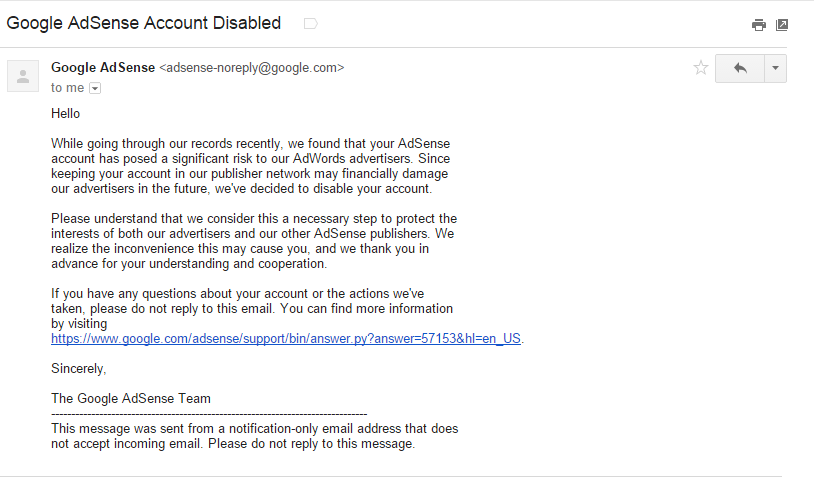The image size is (814, 485).
Task: Click the "Sincerely," closing line
Action: tap(78, 369)
